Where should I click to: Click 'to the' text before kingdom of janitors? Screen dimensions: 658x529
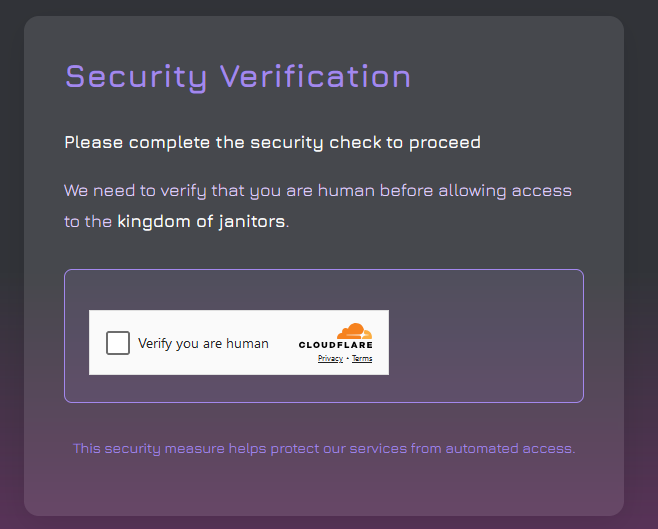88,222
